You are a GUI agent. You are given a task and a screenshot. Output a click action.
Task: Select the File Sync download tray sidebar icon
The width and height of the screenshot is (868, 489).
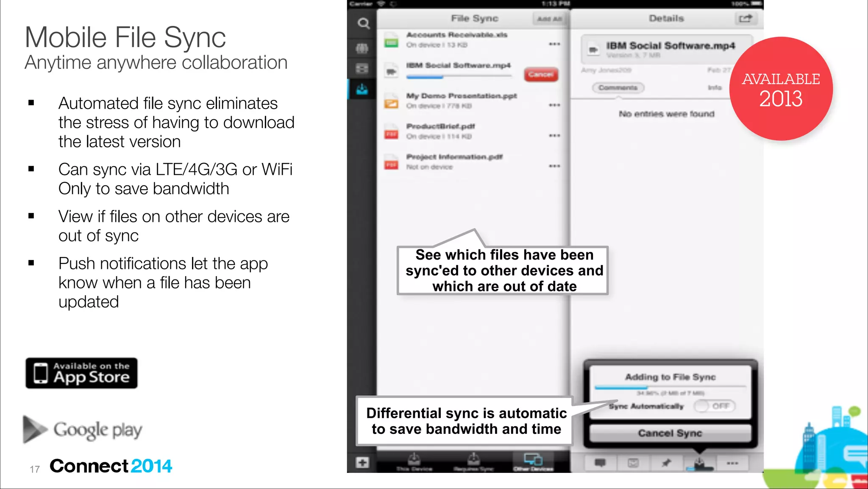pyautogui.click(x=362, y=89)
